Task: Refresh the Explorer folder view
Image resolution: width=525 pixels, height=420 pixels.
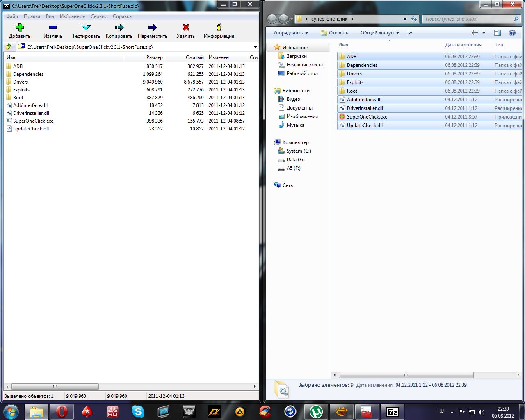Action: pos(414,19)
